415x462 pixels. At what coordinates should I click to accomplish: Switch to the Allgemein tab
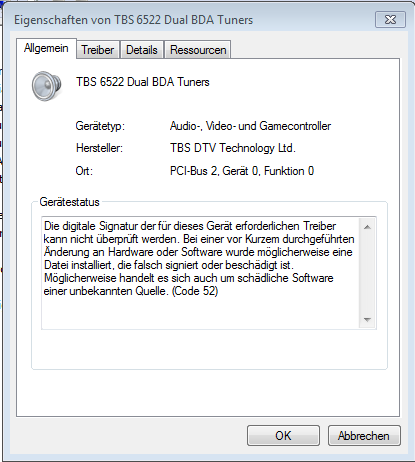click(46, 48)
